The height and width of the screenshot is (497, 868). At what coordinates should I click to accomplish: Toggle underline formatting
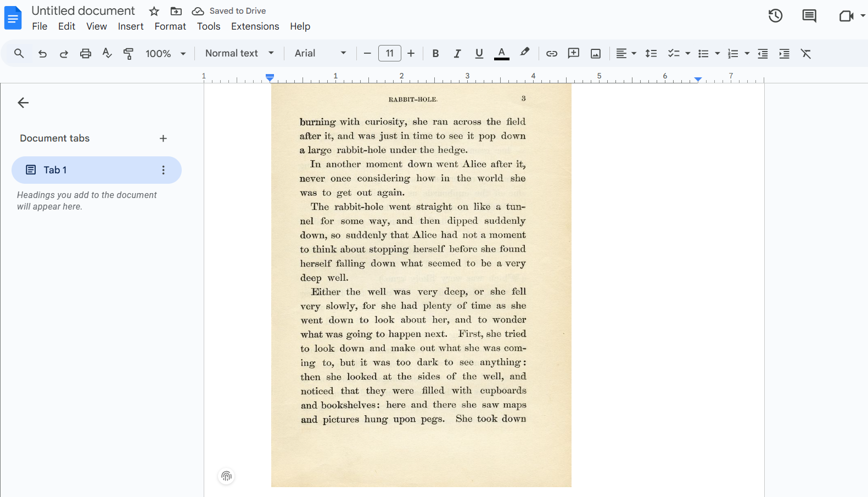(479, 53)
